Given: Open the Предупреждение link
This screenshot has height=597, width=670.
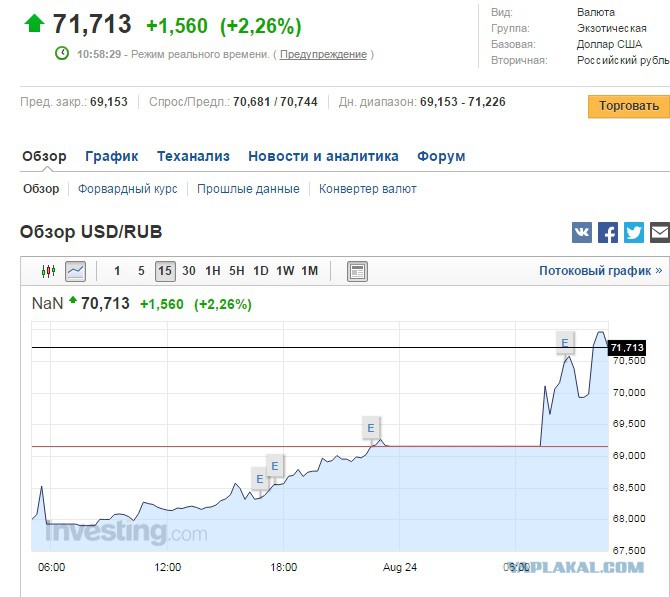Looking at the screenshot, I should click(x=323, y=54).
